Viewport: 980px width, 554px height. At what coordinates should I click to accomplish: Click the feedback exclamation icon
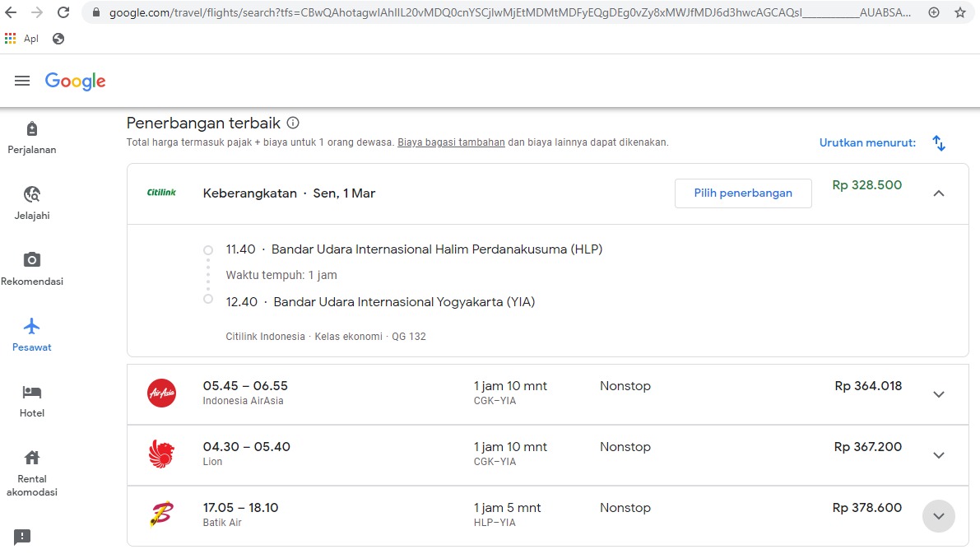[22, 537]
